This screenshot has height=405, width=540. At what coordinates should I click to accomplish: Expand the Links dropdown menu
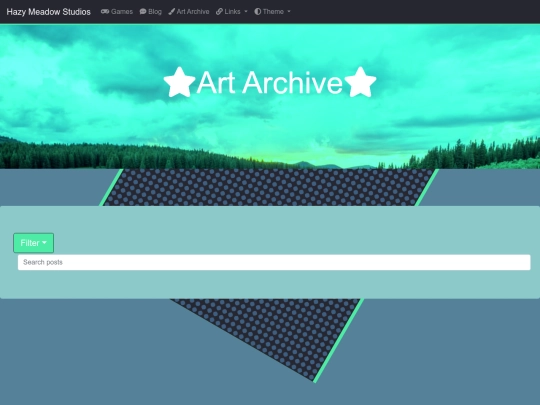tap(232, 12)
